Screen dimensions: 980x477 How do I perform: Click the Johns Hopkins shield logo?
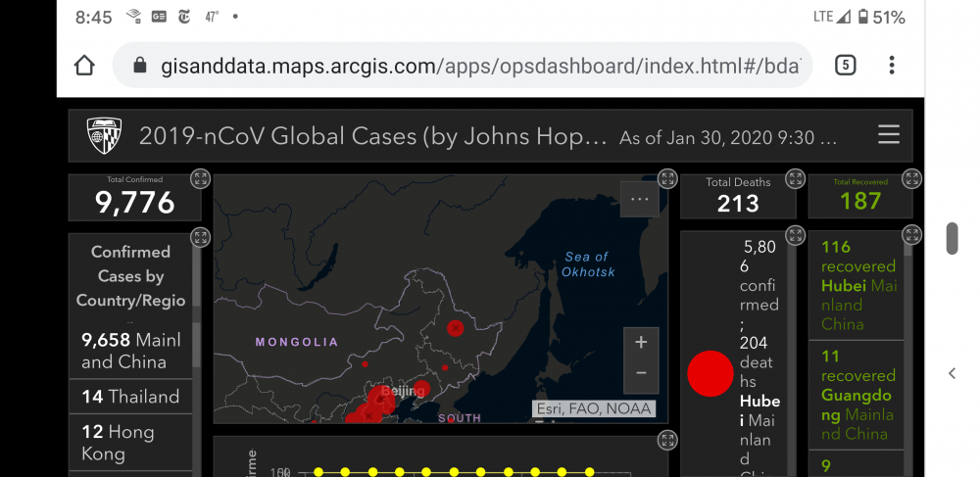(x=104, y=135)
